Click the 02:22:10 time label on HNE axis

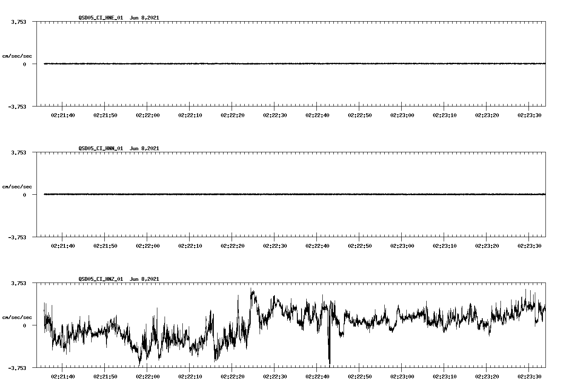pyautogui.click(x=190, y=115)
